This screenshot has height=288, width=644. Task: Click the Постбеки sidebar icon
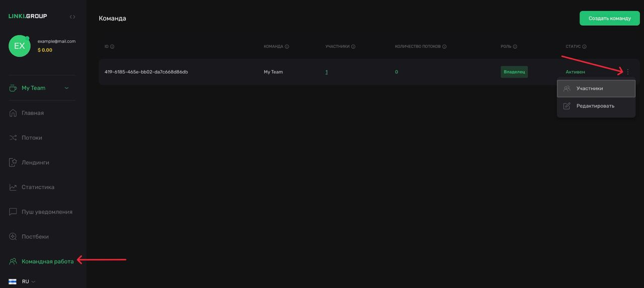tap(13, 237)
